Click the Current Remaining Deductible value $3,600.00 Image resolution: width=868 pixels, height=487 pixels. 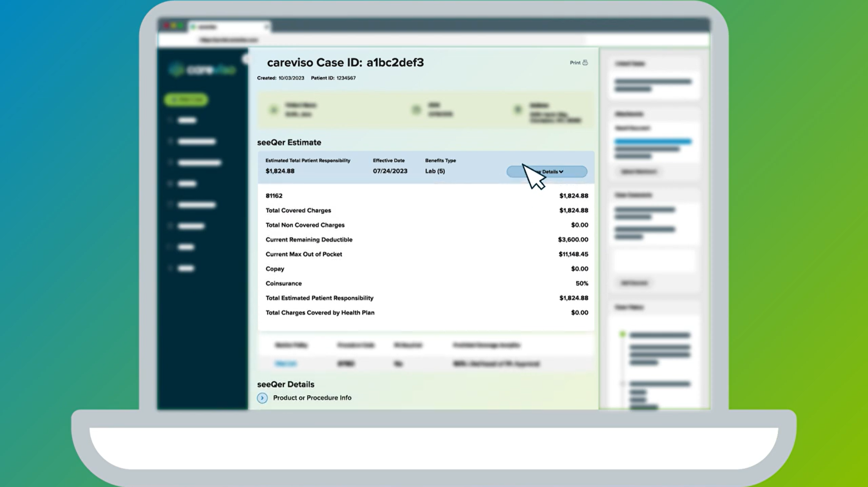pyautogui.click(x=573, y=240)
